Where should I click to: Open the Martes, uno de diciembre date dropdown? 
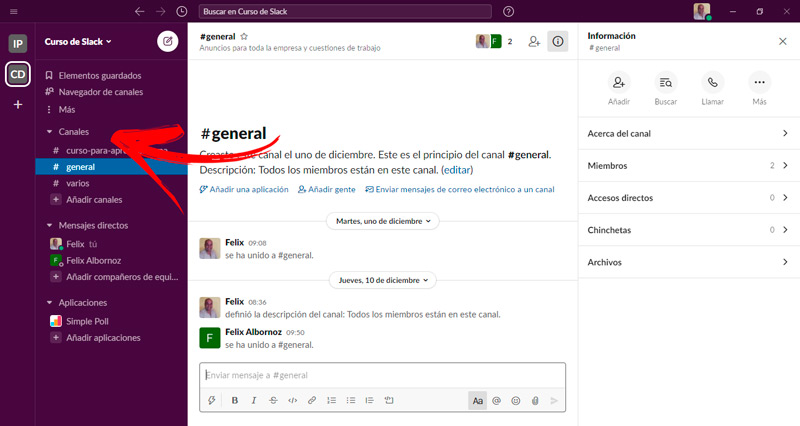(383, 221)
